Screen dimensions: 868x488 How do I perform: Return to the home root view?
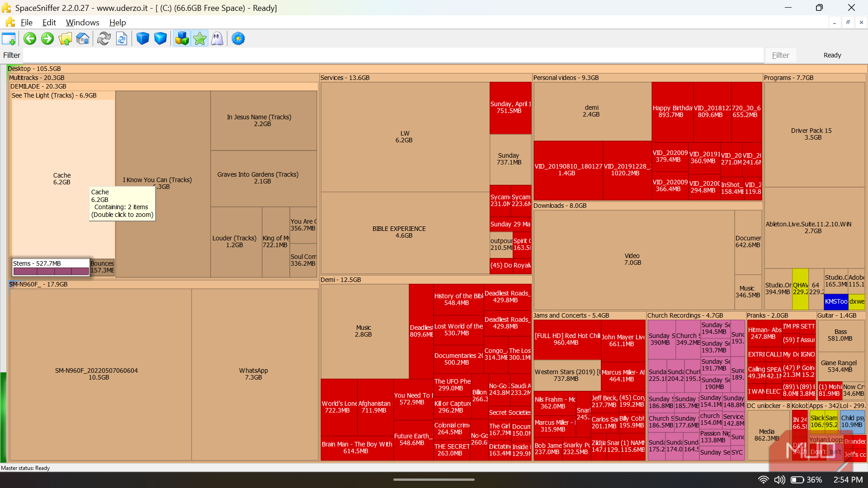(83, 39)
